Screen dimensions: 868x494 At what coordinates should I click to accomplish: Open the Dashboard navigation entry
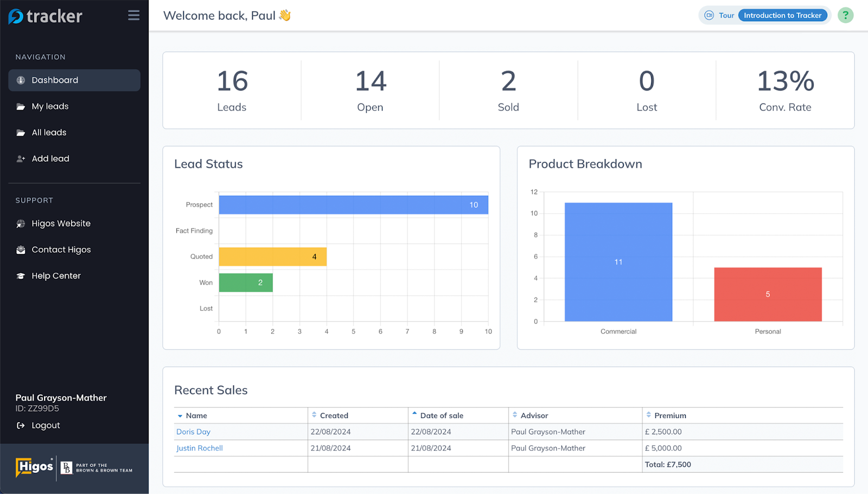pyautogui.click(x=55, y=80)
